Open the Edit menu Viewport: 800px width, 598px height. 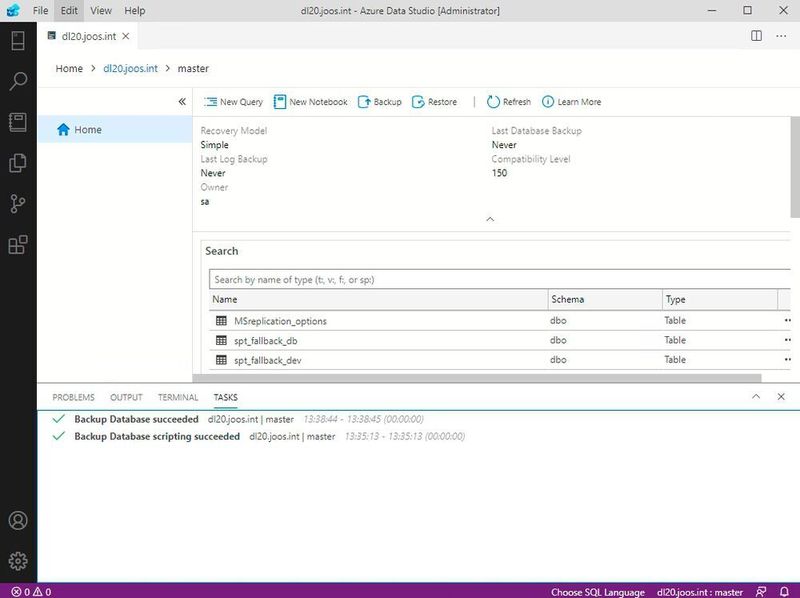[x=68, y=9]
